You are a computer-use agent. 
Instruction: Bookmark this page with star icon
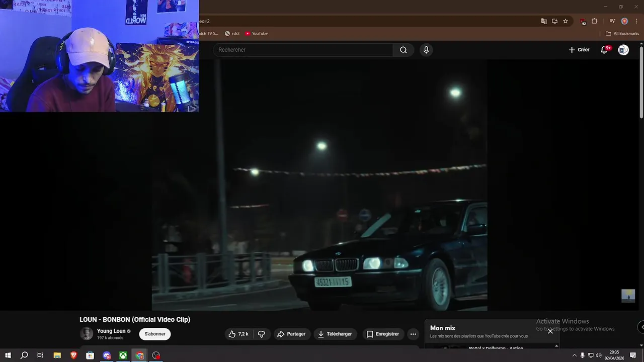coord(566,21)
